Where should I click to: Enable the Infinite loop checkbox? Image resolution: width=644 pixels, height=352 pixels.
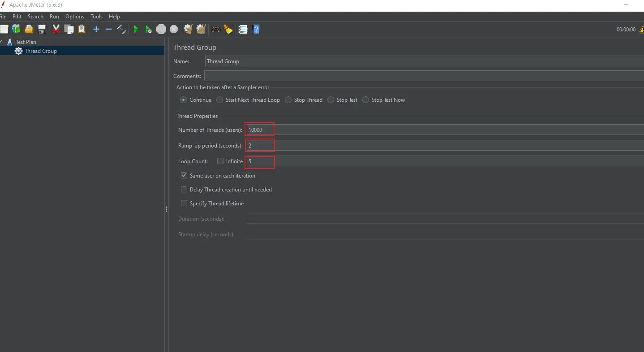pos(220,161)
